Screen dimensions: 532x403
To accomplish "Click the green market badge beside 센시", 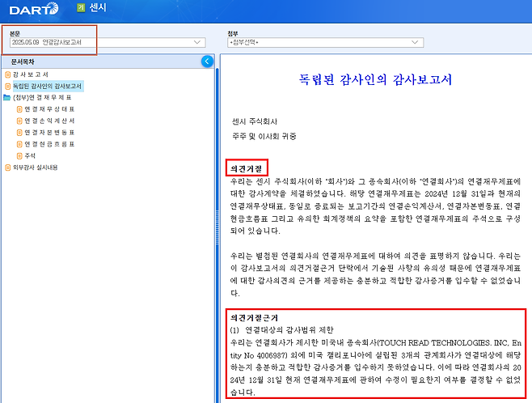I will point(80,8).
